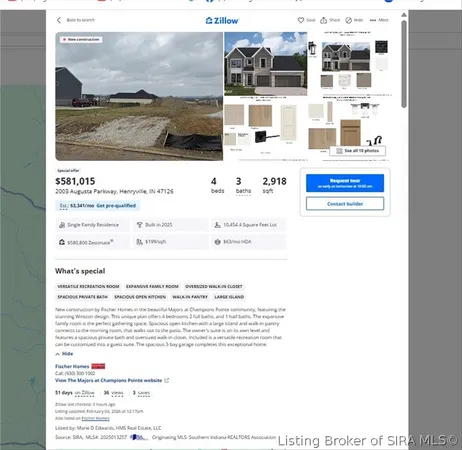Click the baths label with dotted underline
The image size is (462, 450).
pyautogui.click(x=243, y=191)
